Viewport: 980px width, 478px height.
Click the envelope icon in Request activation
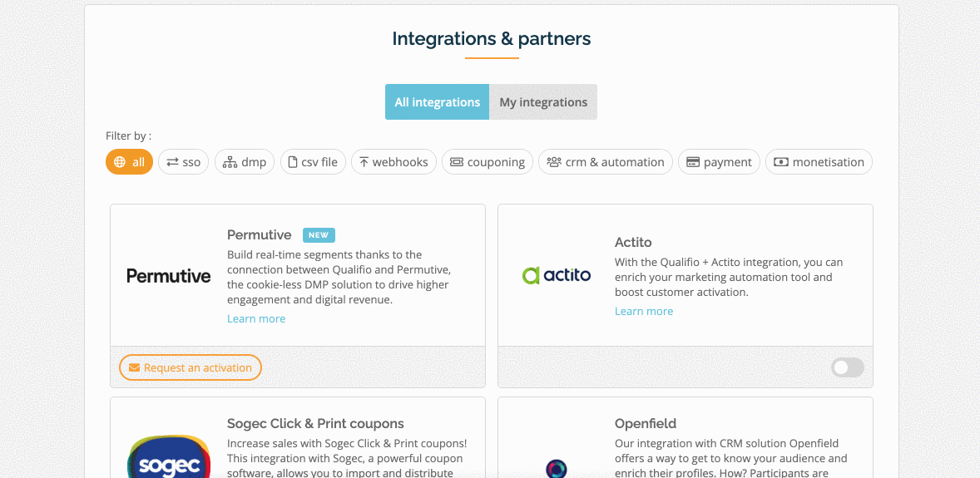click(134, 367)
